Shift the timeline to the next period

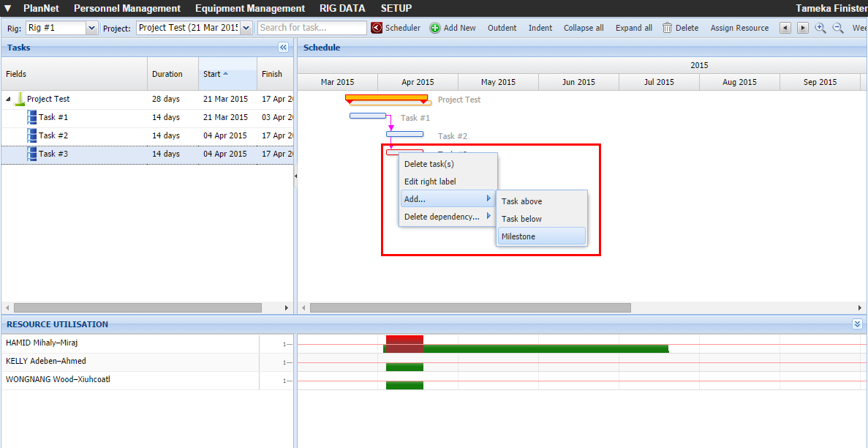(x=802, y=28)
